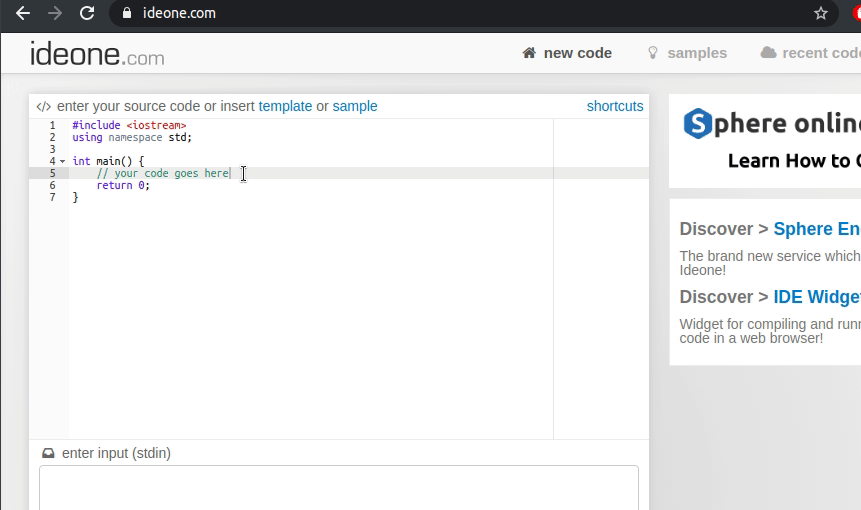Open the shortcuts link
This screenshot has width=861, height=510.
click(x=614, y=106)
